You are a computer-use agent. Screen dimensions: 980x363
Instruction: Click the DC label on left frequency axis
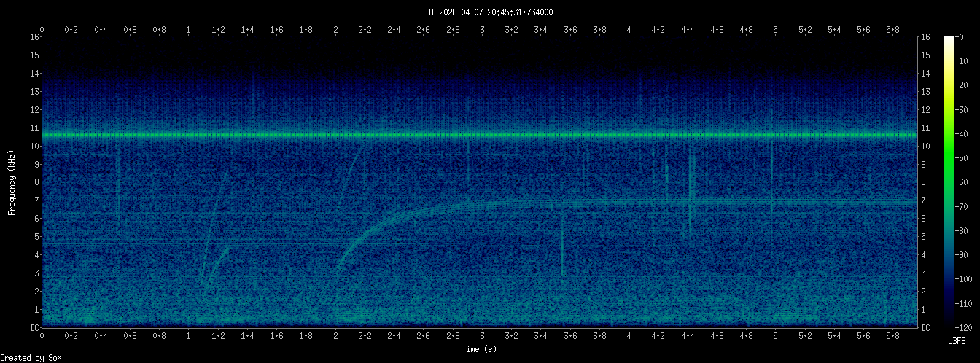coord(34,327)
